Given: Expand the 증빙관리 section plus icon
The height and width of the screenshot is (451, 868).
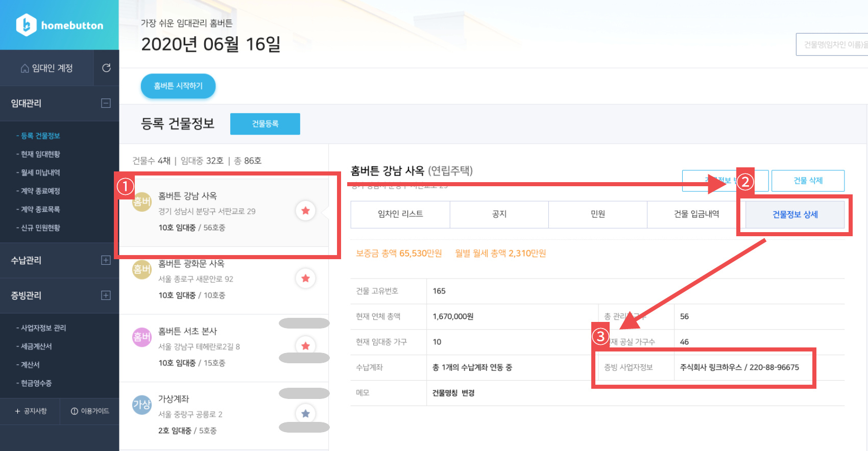Looking at the screenshot, I should pyautogui.click(x=106, y=295).
